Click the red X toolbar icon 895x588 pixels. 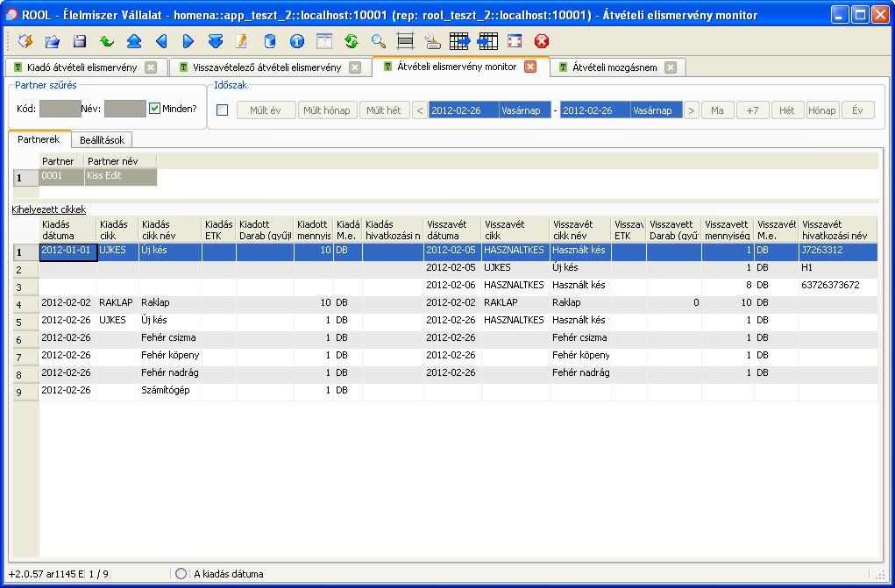[542, 41]
